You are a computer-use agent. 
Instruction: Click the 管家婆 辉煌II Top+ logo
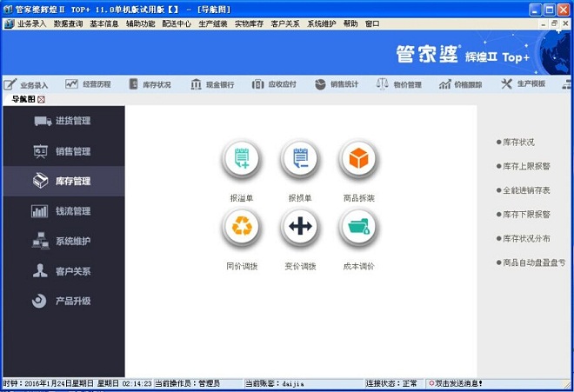pos(463,55)
